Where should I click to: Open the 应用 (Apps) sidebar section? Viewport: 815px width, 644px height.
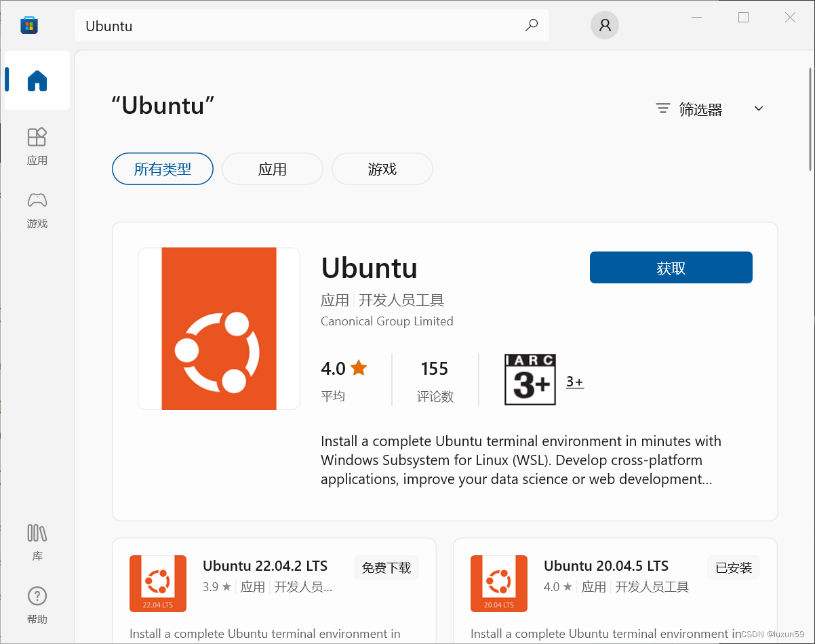point(37,146)
